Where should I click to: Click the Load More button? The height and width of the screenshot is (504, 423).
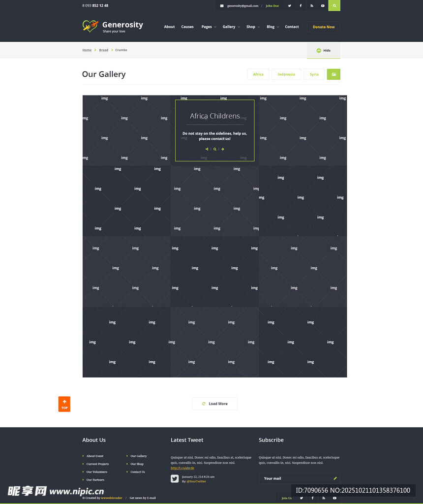click(x=214, y=404)
